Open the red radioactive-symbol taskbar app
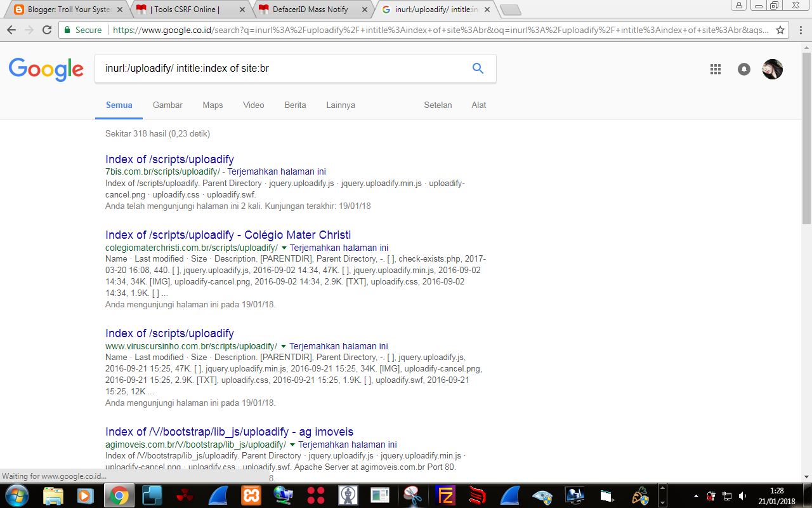Viewport: 812px width, 508px height. (x=185, y=495)
